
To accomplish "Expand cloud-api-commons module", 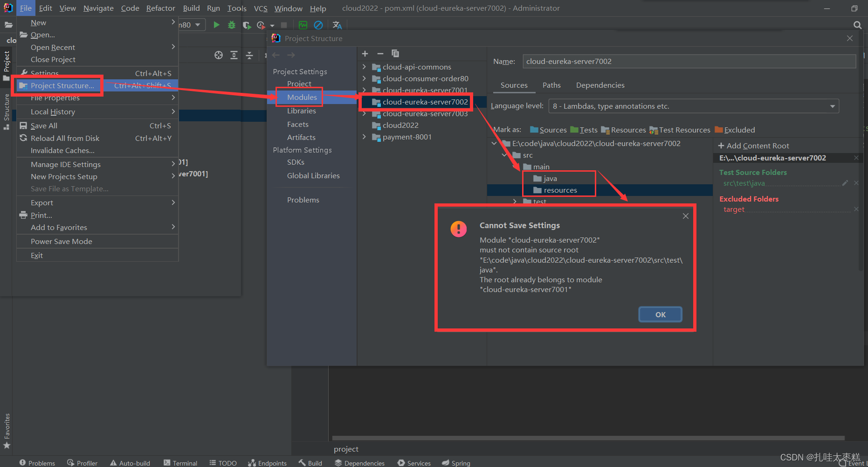I will pyautogui.click(x=364, y=67).
